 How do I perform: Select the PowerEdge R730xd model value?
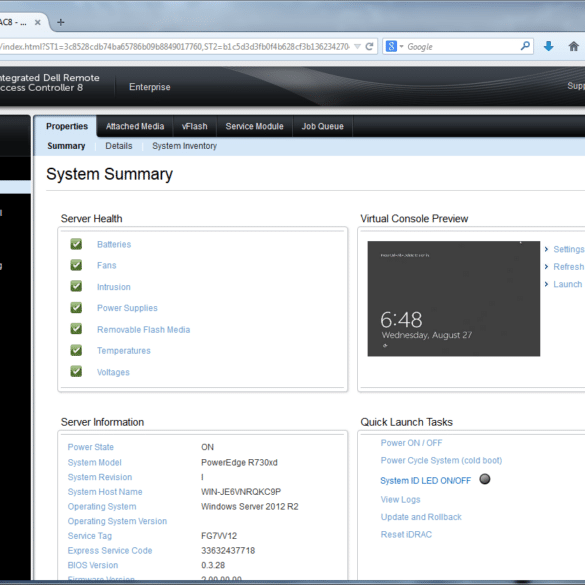point(239,463)
